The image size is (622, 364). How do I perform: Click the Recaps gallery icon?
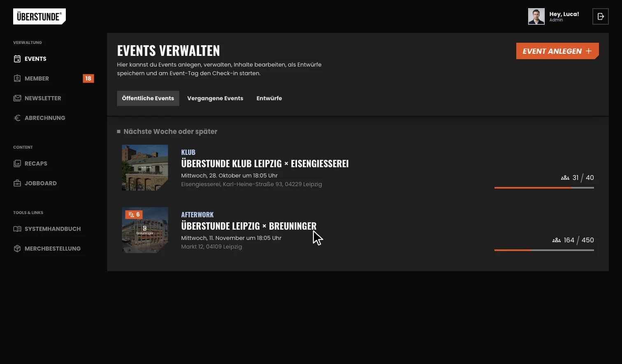click(x=17, y=164)
